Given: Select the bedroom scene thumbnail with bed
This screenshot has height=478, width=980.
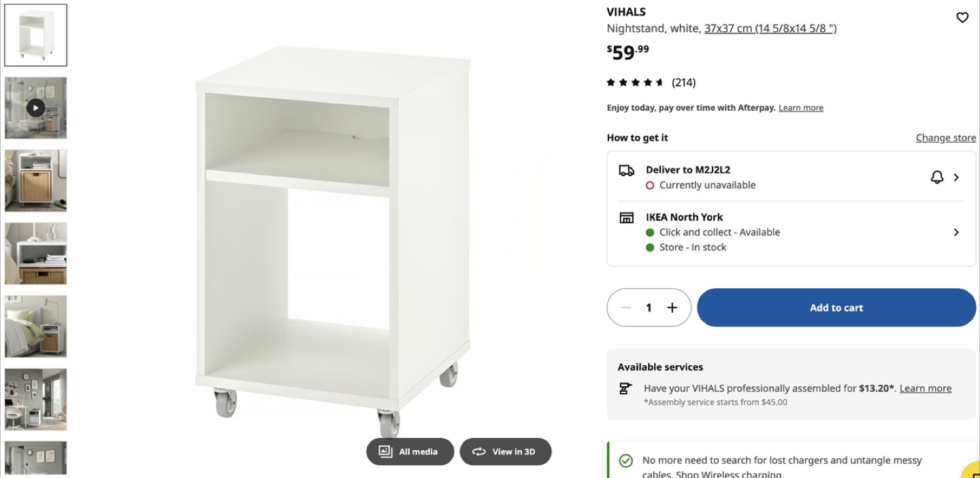Looking at the screenshot, I should [35, 326].
